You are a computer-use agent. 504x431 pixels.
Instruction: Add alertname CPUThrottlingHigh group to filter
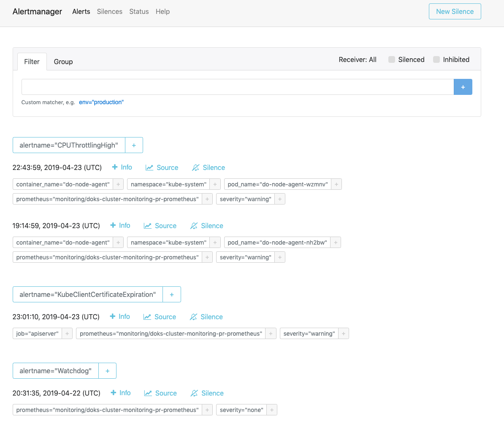(x=134, y=145)
